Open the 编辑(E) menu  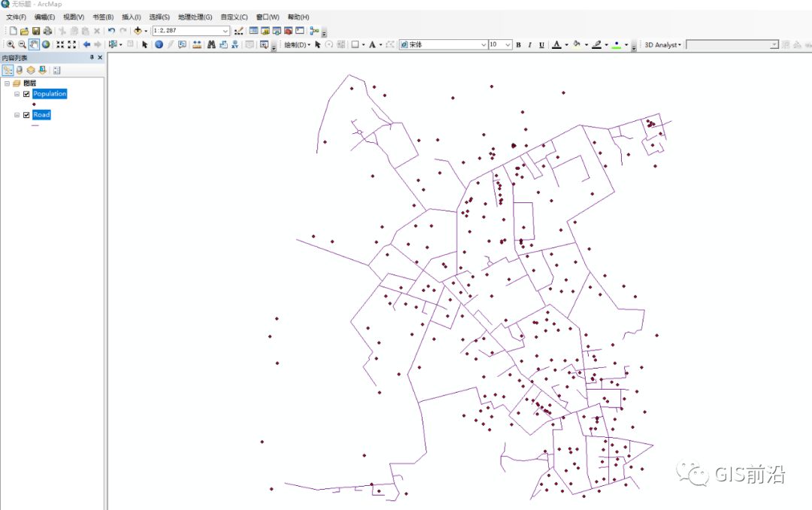[44, 17]
